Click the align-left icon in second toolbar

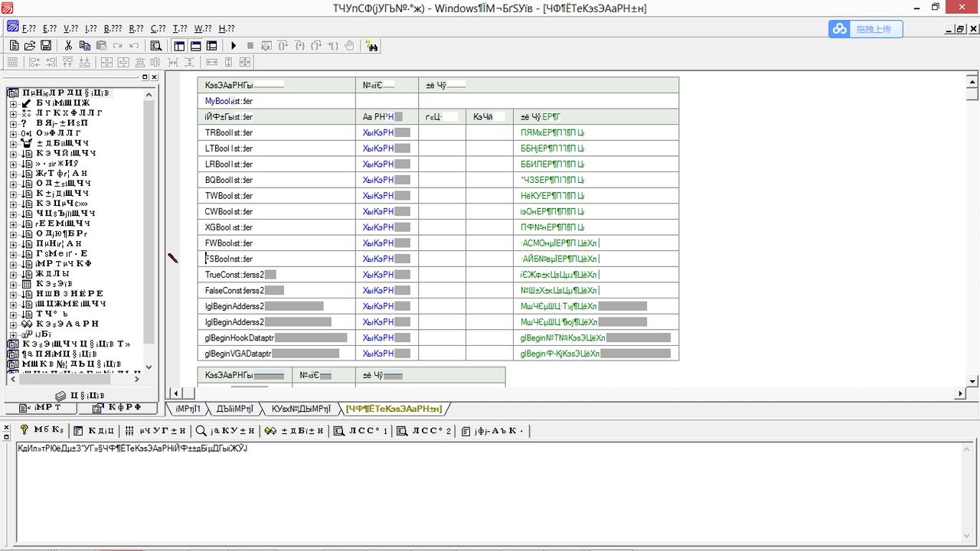coord(34,62)
